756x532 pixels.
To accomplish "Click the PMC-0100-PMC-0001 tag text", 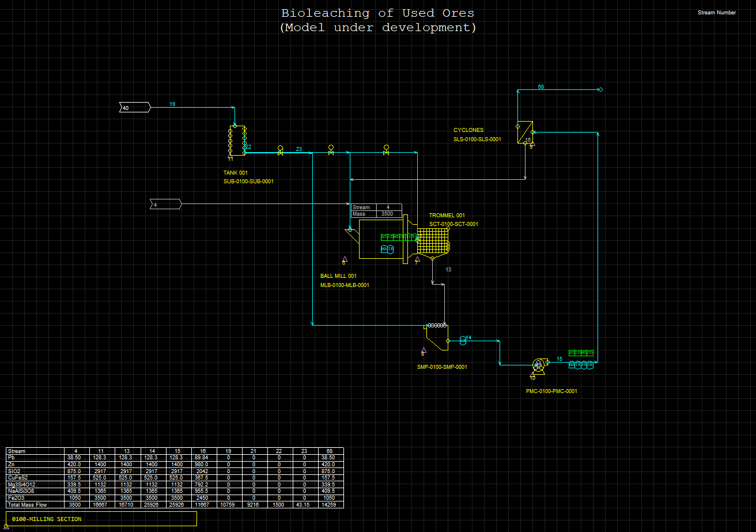I will pos(551,391).
